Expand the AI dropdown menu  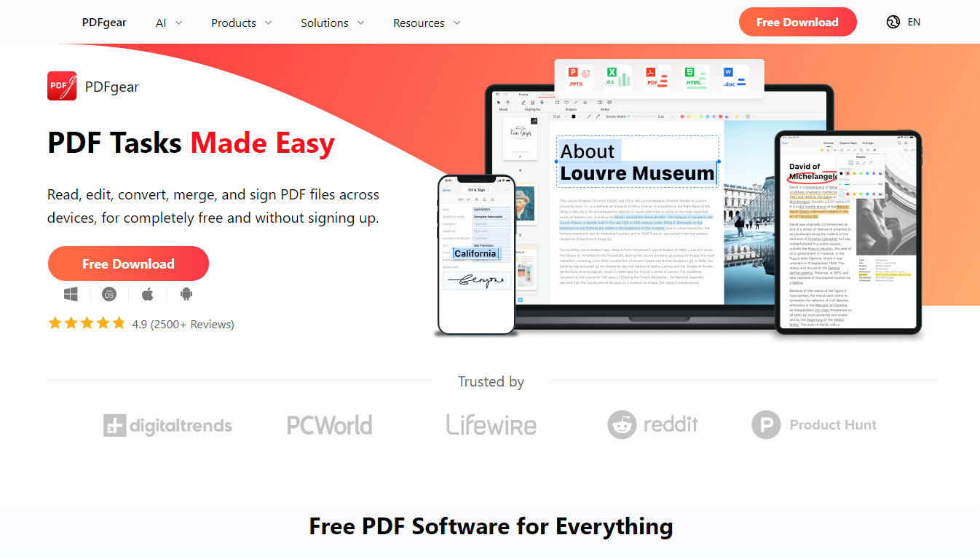point(169,23)
